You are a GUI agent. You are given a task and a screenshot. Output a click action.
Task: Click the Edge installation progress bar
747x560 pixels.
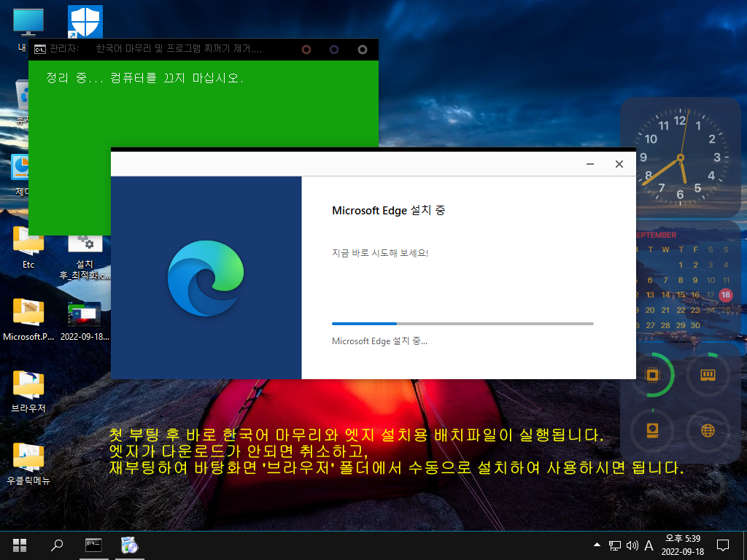point(462,324)
